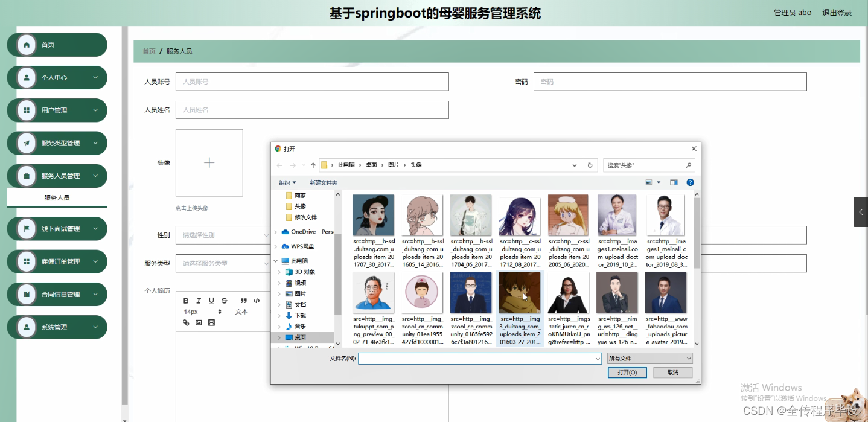Click the insert image icon in the editor
Screen dimensions: 868x422
(x=198, y=322)
